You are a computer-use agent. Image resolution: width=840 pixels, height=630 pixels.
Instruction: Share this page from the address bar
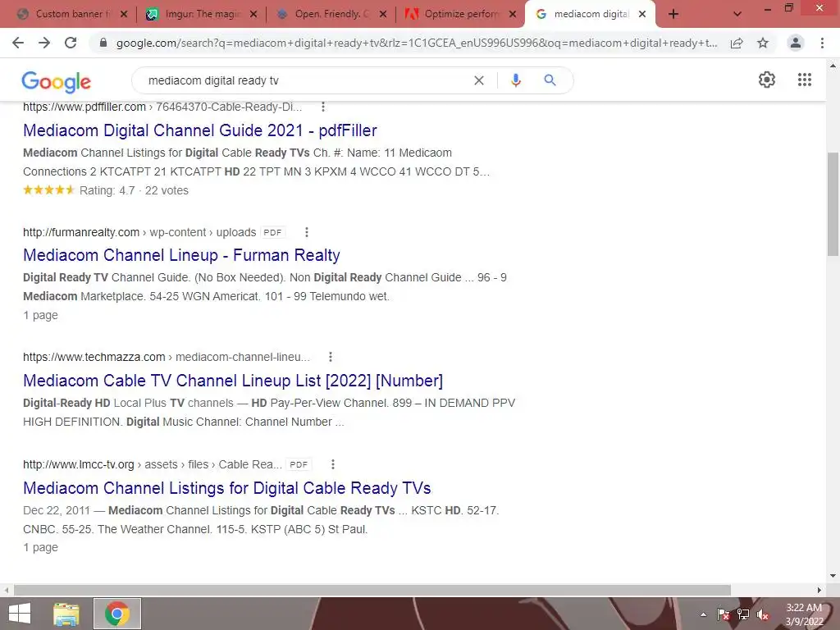(x=737, y=43)
